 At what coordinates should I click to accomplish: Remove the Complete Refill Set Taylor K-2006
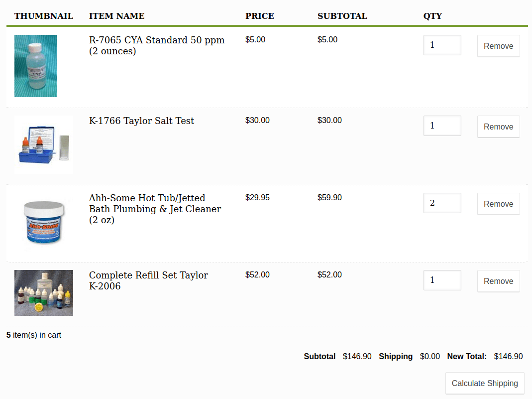tap(499, 281)
